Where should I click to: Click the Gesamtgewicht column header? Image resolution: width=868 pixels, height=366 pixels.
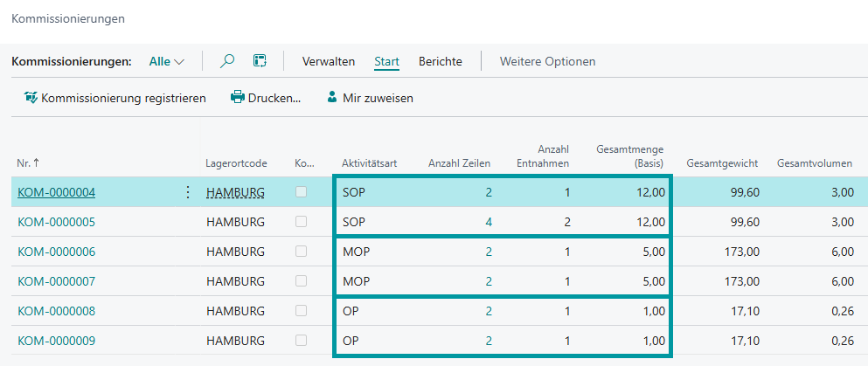click(722, 163)
